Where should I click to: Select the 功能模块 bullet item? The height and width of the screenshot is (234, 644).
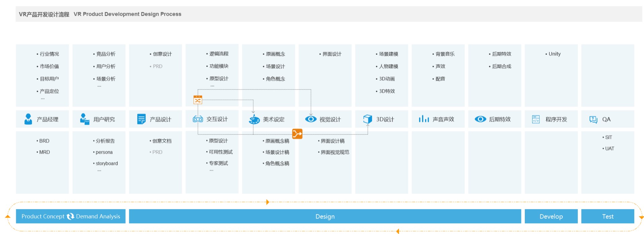click(x=217, y=66)
